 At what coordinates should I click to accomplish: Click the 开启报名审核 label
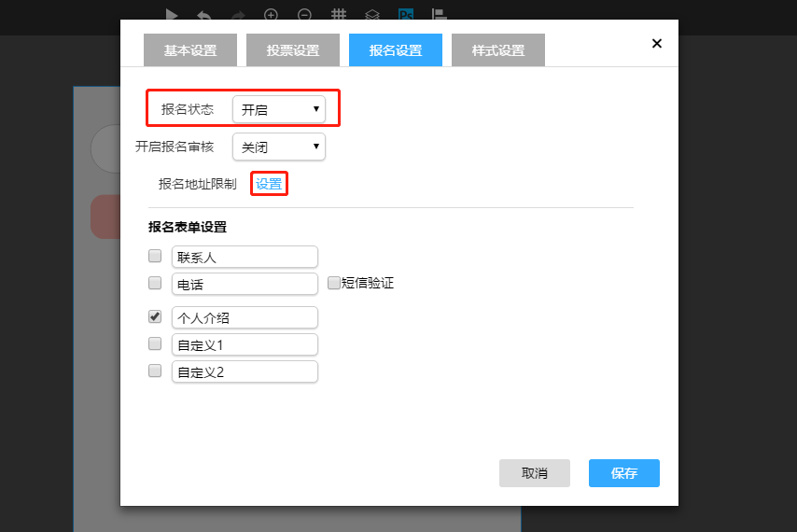(175, 147)
